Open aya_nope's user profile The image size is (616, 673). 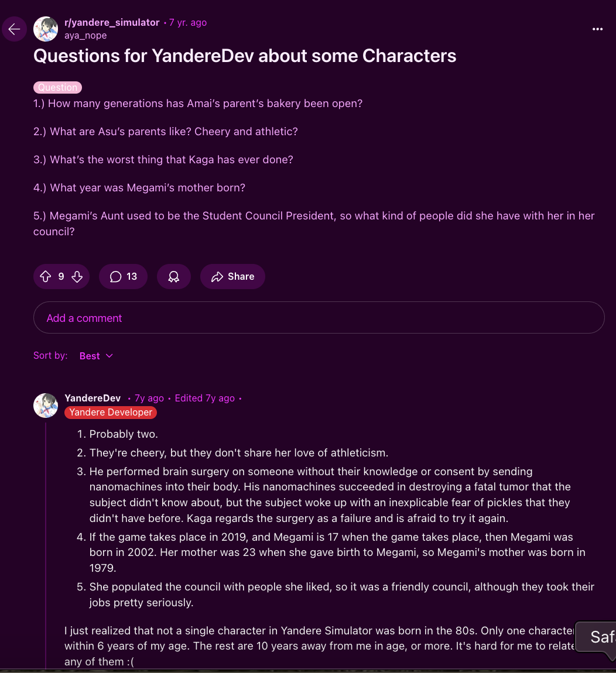pos(85,35)
